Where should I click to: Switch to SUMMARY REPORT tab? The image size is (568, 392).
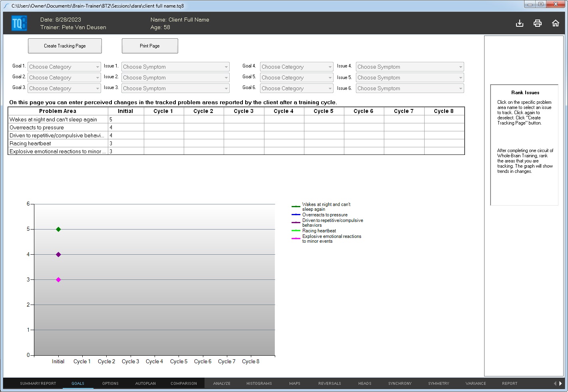[x=38, y=383]
